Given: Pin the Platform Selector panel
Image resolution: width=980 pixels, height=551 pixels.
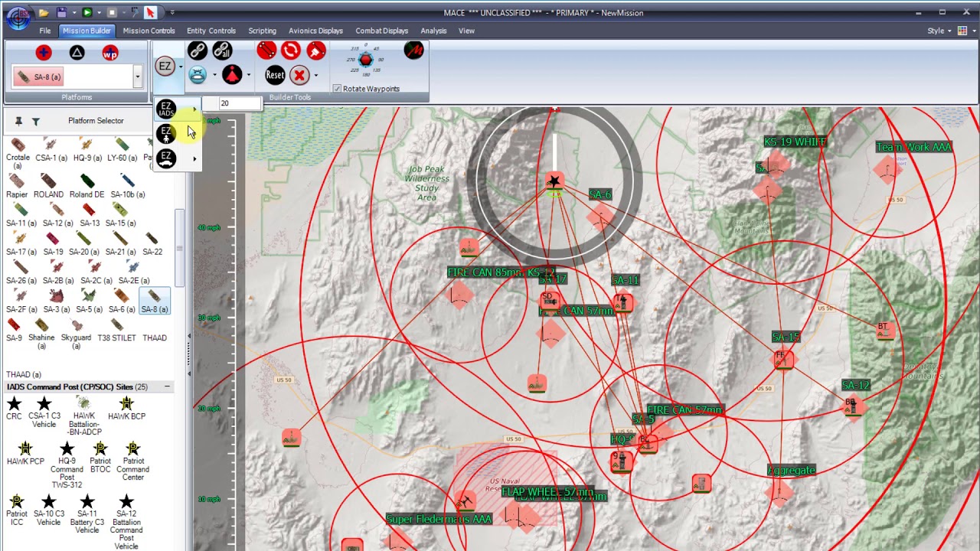Looking at the screenshot, I should 18,121.
